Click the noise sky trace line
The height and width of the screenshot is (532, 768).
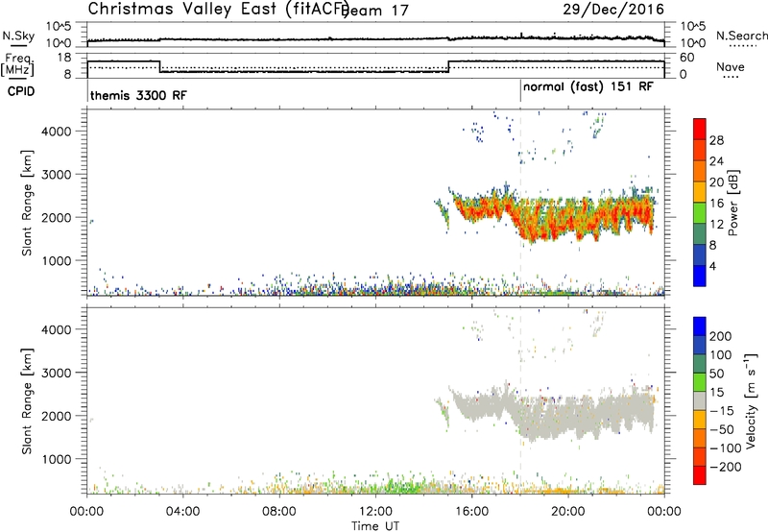(x=375, y=38)
